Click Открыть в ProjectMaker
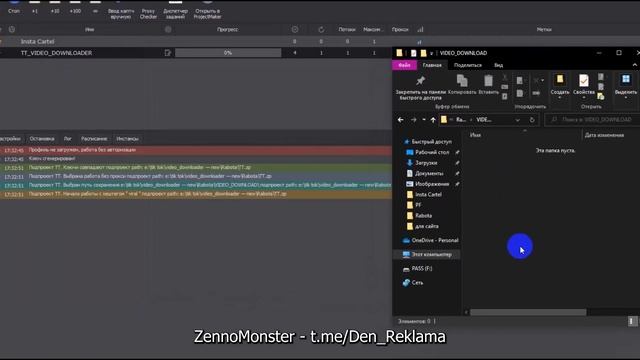Viewport: 640px width, 360px height. (x=207, y=10)
